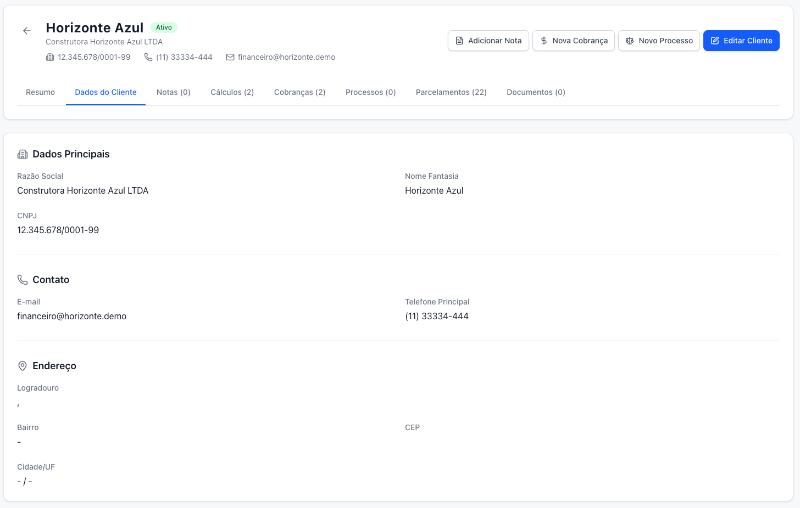The height and width of the screenshot is (508, 800).
Task: Go to the Cobranças (2) tab
Action: pos(299,92)
